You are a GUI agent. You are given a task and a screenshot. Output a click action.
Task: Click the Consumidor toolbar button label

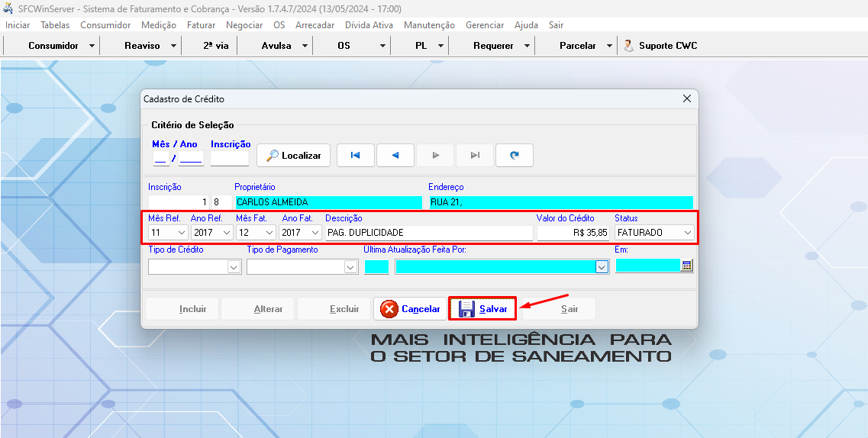coord(53,46)
